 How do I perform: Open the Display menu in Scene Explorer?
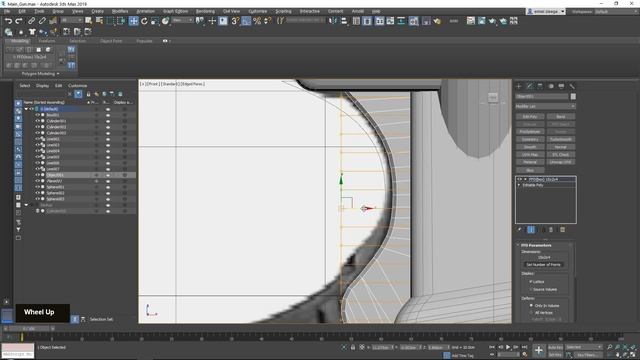pyautogui.click(x=42, y=86)
